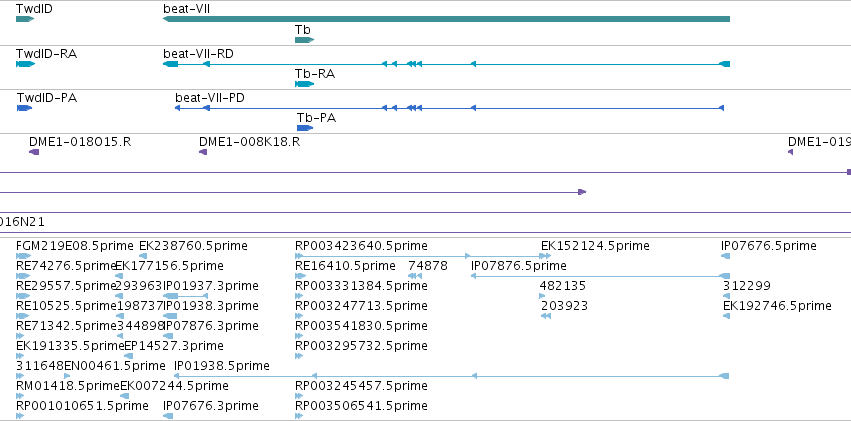Select the 203923 EST feature arrows
The image size is (851, 421).
[546, 316]
